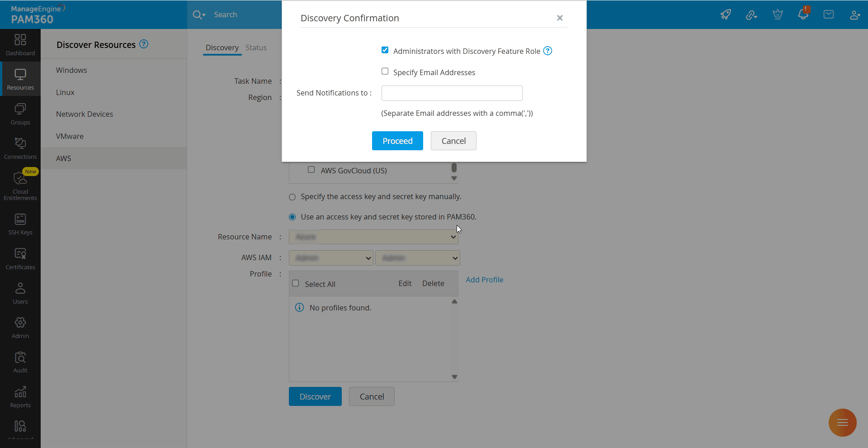The width and height of the screenshot is (868, 448).
Task: Open the Reports sidebar icon
Action: [x=20, y=397]
